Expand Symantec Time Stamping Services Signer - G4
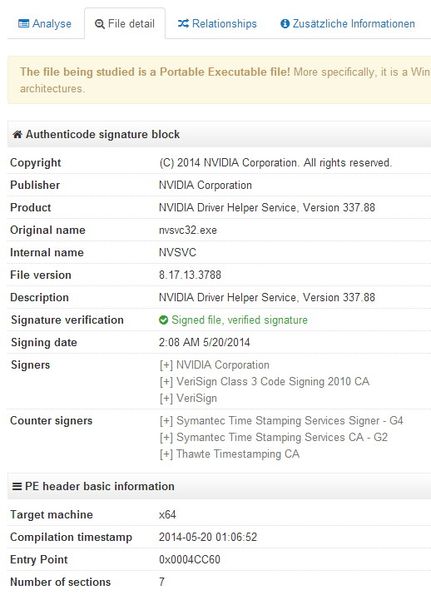Screen dimensions: 431x600 [x=166, y=421]
